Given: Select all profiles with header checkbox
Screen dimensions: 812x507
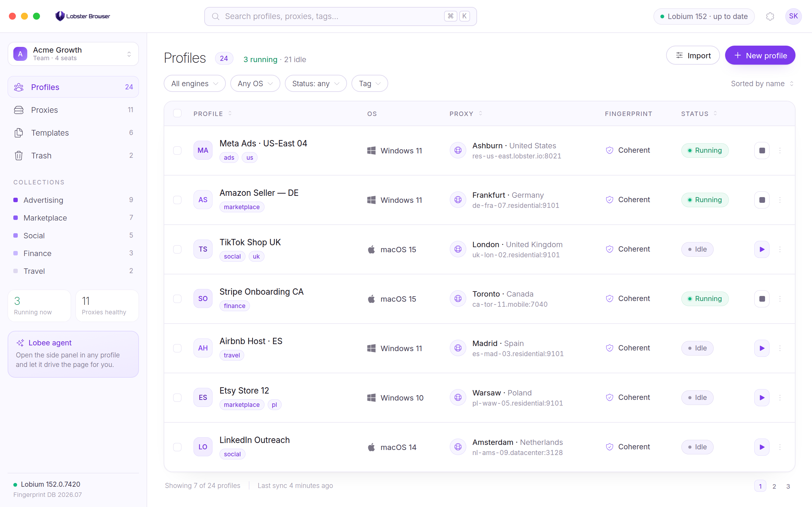Looking at the screenshot, I should click(x=177, y=113).
